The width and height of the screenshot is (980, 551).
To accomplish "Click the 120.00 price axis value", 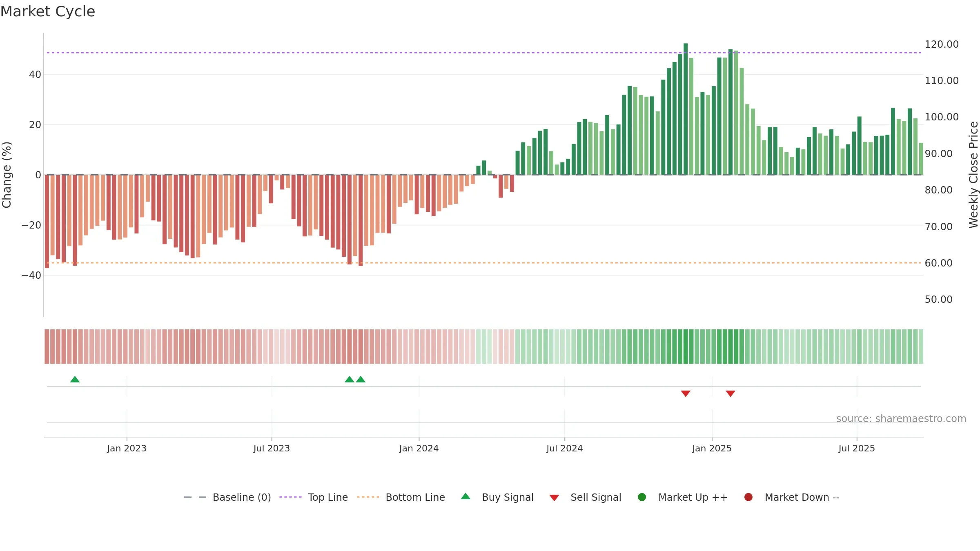I will point(942,44).
